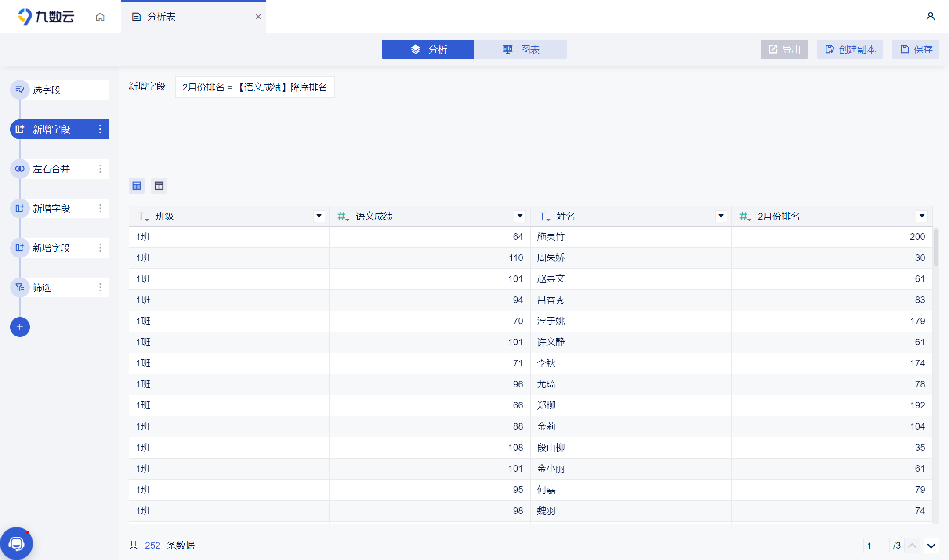Switch to second table view mode icon
Viewport: 949px width, 560px height.
pos(159,186)
